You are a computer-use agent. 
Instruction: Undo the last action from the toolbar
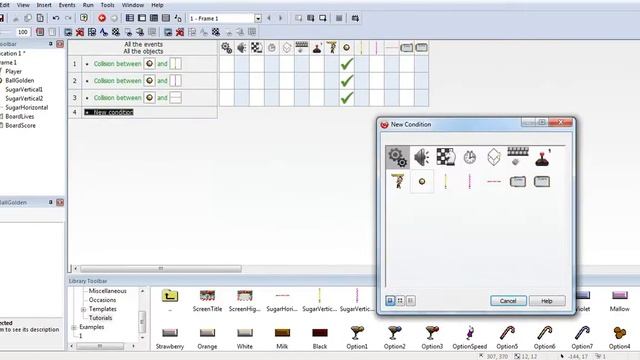(56, 18)
